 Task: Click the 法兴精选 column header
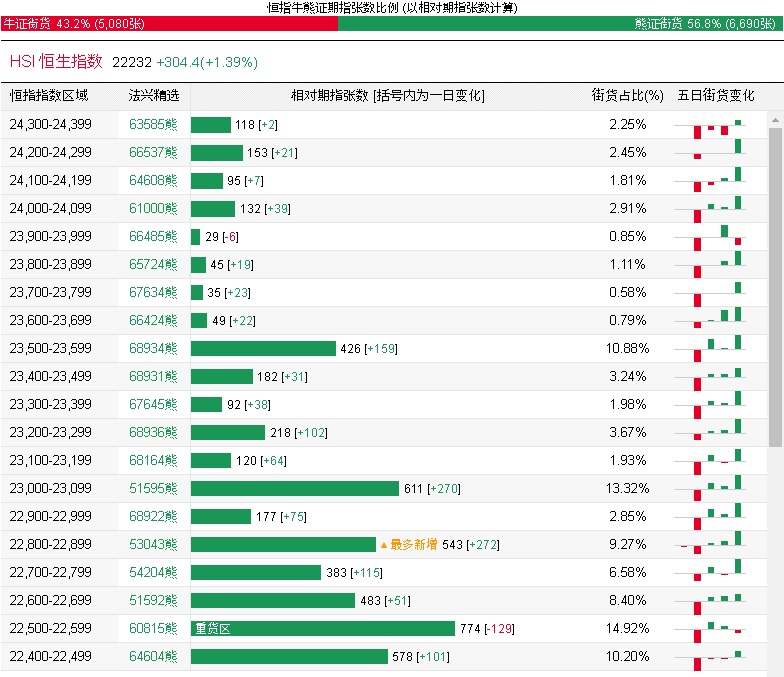coord(153,96)
